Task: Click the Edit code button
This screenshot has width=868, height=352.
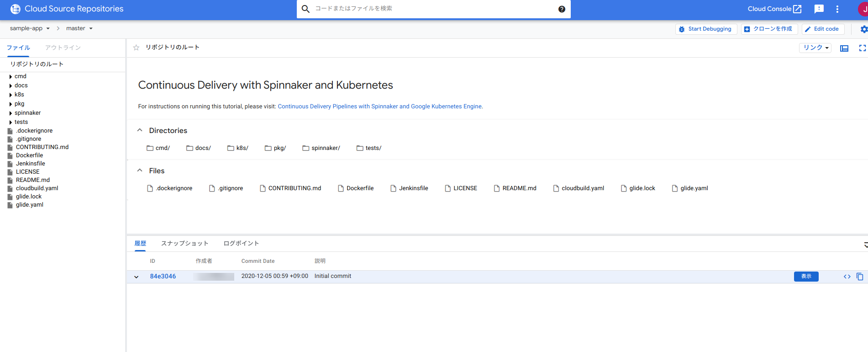Action: pos(823,29)
